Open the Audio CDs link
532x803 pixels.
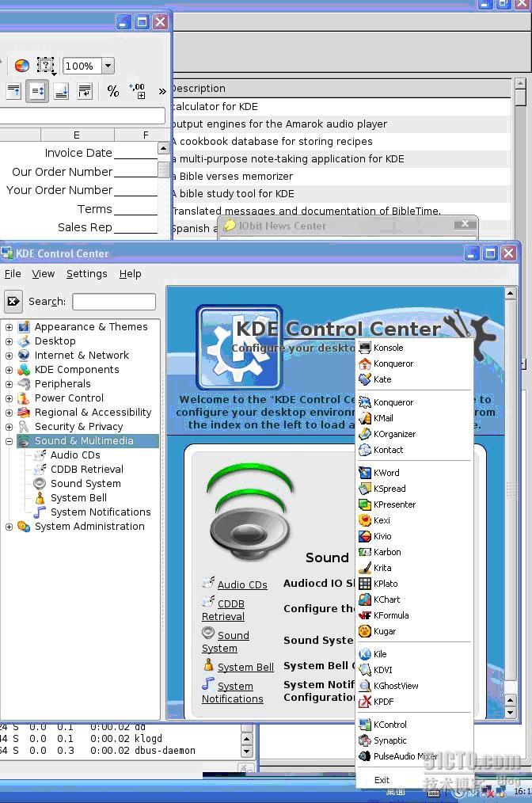(242, 585)
